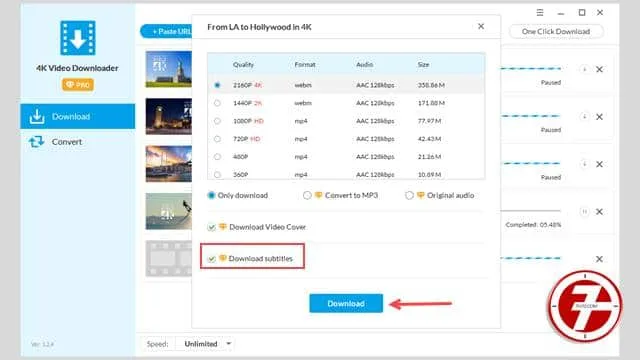640x360 pixels.
Task: Click the Original audio premium crown icon
Action: [x=420, y=195]
